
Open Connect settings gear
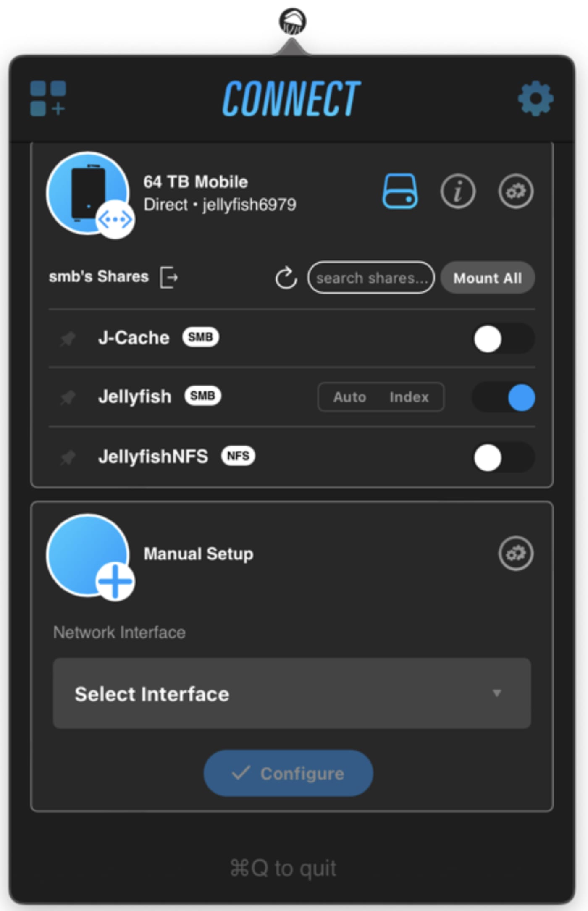(535, 99)
